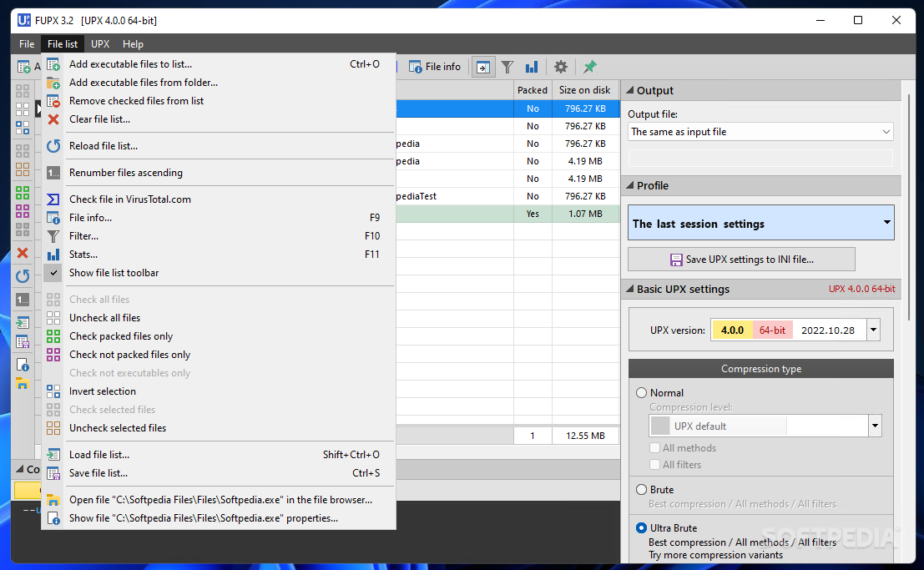
Task: Select Remove checked files from list
Action: point(218,101)
